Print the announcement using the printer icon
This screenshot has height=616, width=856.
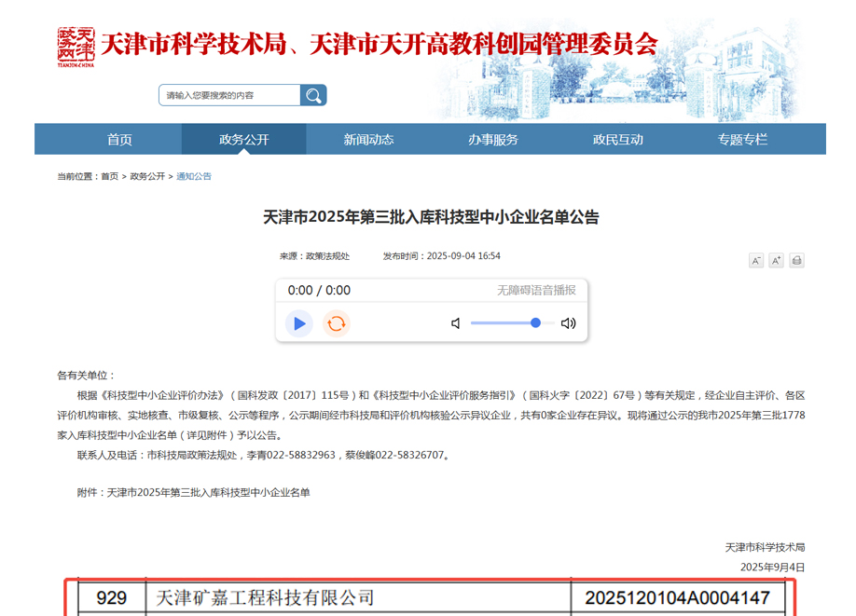pos(795,261)
